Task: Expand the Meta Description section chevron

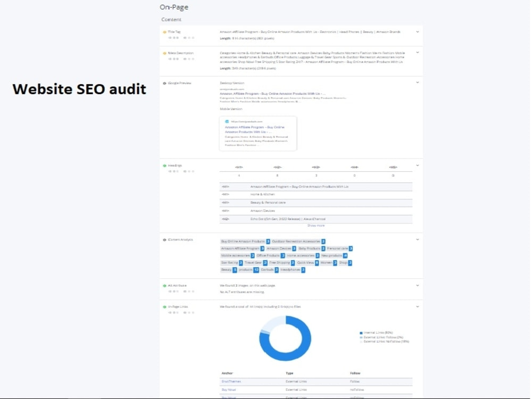Action: coord(419,53)
